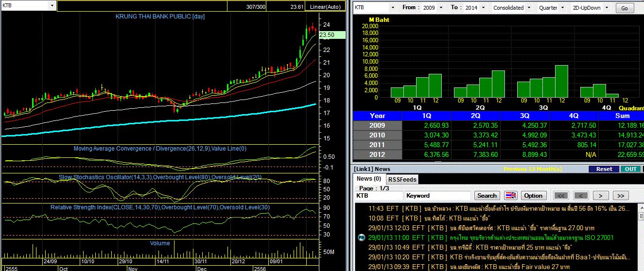
Task: Select the 2011 year row header
Action: [x=378, y=145]
